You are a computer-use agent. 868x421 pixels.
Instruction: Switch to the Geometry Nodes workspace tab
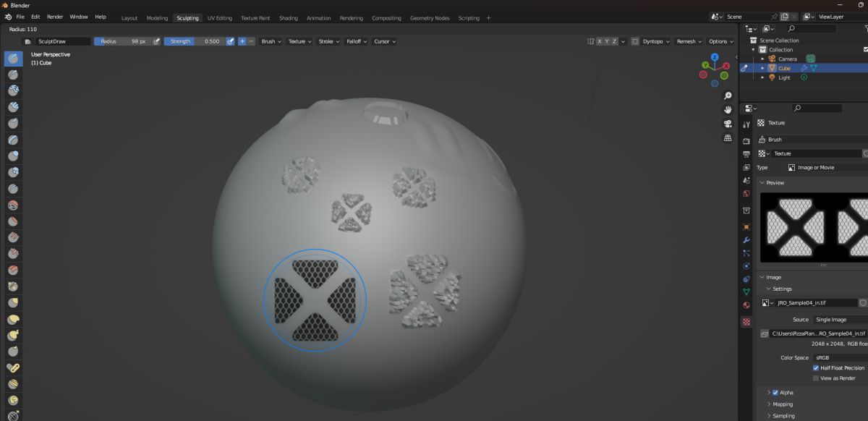coord(430,18)
